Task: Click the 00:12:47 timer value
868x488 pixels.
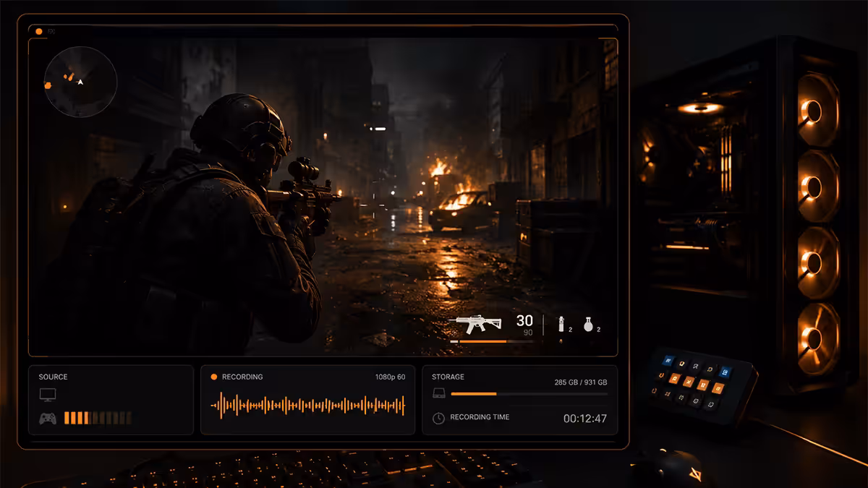Action: point(585,419)
